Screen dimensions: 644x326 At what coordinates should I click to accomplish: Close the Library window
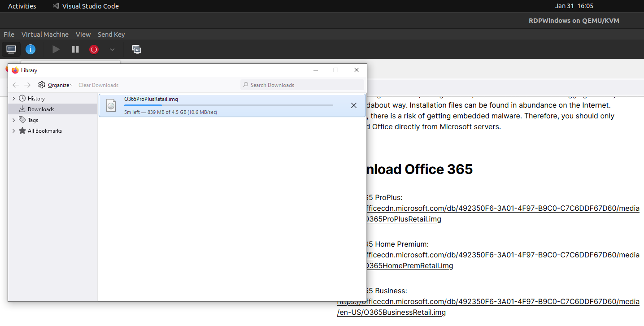[x=357, y=70]
